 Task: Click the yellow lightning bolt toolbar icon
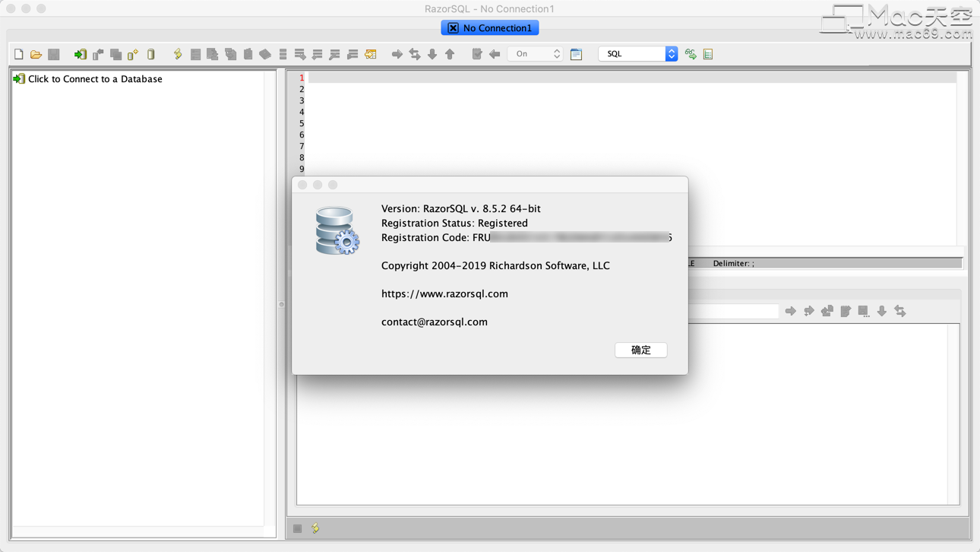[178, 54]
